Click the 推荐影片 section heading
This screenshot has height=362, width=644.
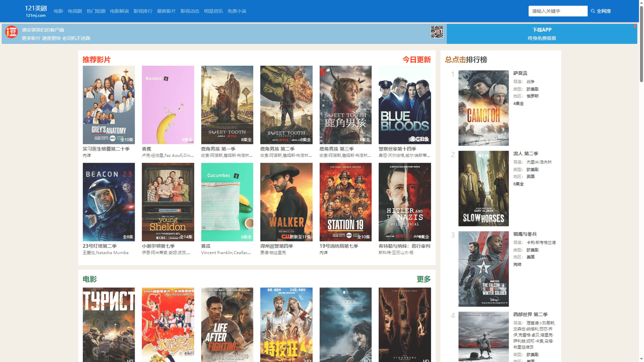[97, 59]
